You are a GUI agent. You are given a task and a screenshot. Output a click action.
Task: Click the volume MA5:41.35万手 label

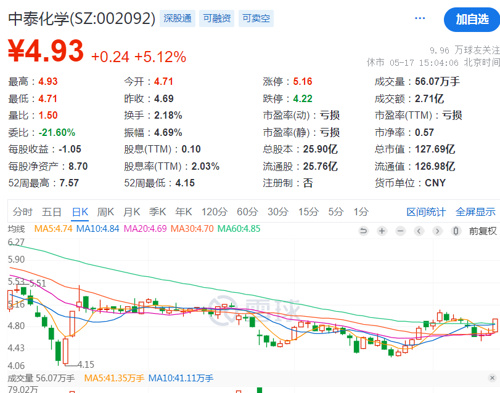pos(114,378)
